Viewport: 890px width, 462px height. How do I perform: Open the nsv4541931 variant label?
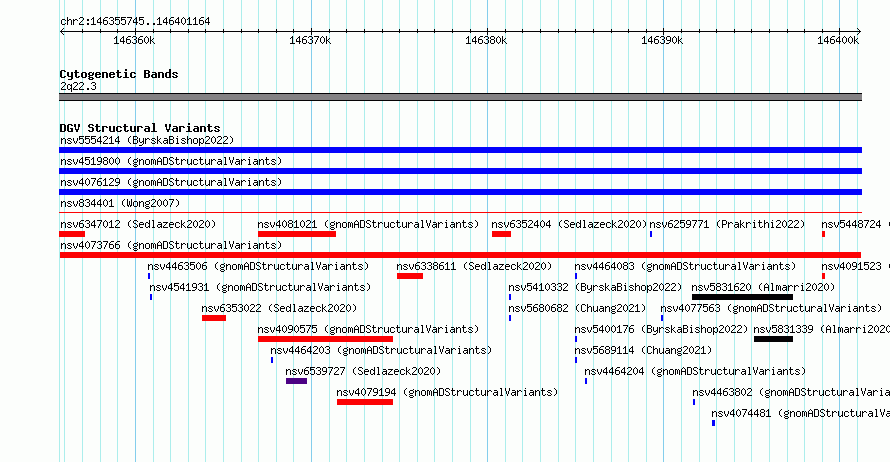coord(260,287)
